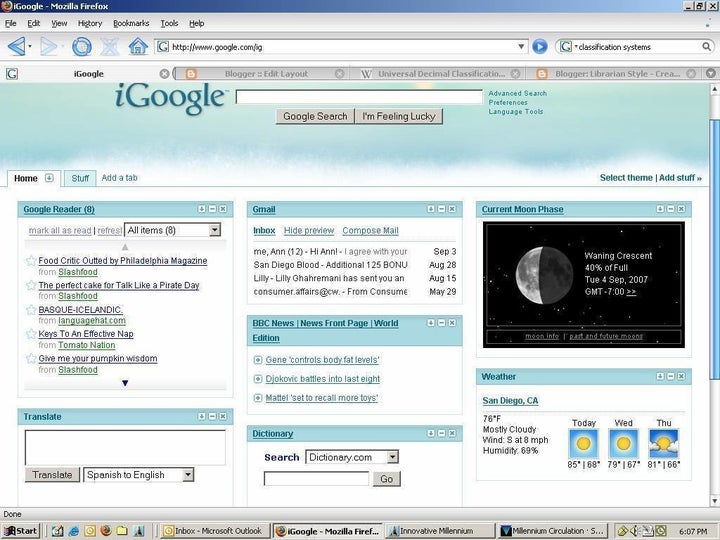Click the blue Go arrow beside address bar

pyautogui.click(x=540, y=46)
